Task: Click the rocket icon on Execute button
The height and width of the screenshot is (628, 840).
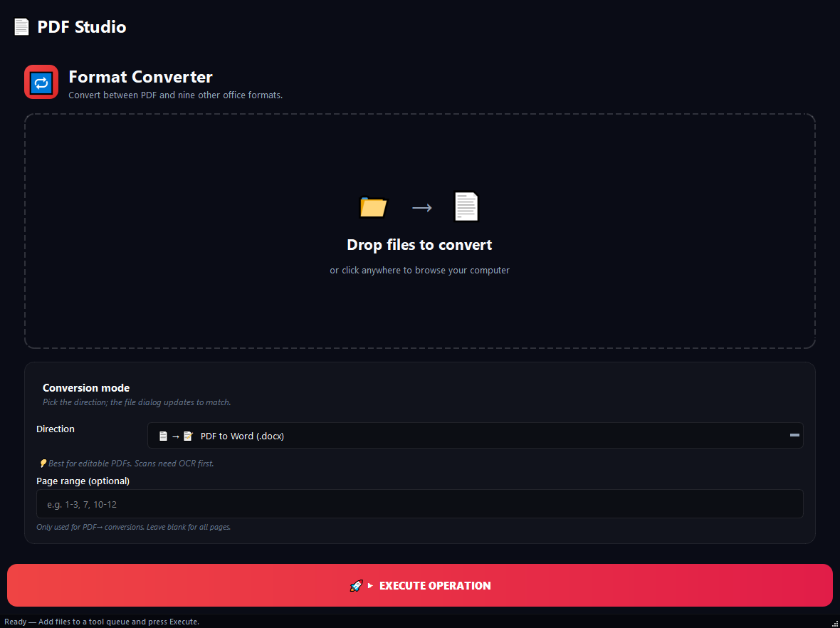Action: pyautogui.click(x=356, y=586)
